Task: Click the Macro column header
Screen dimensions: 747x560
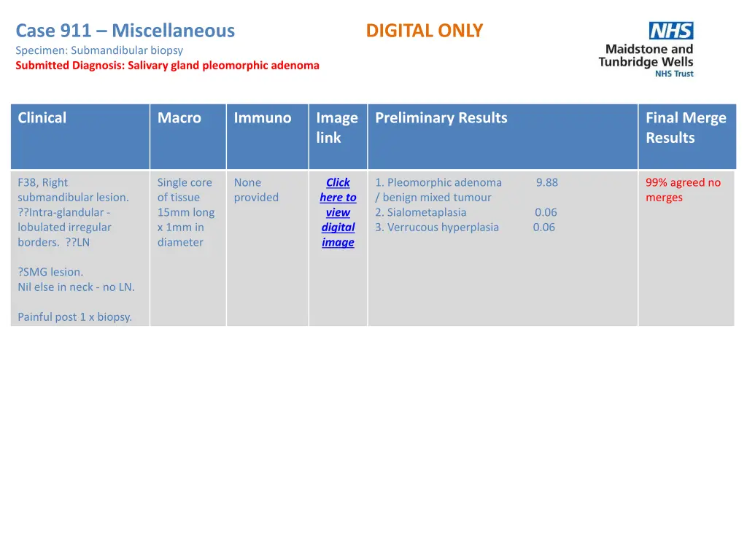Action: pos(187,136)
